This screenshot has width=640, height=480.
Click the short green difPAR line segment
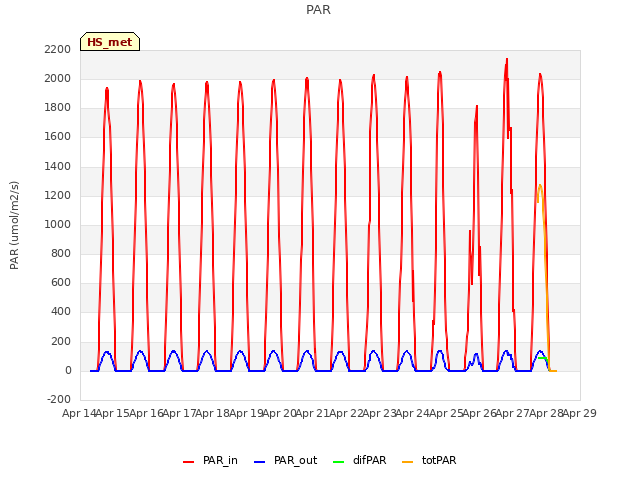542,358
